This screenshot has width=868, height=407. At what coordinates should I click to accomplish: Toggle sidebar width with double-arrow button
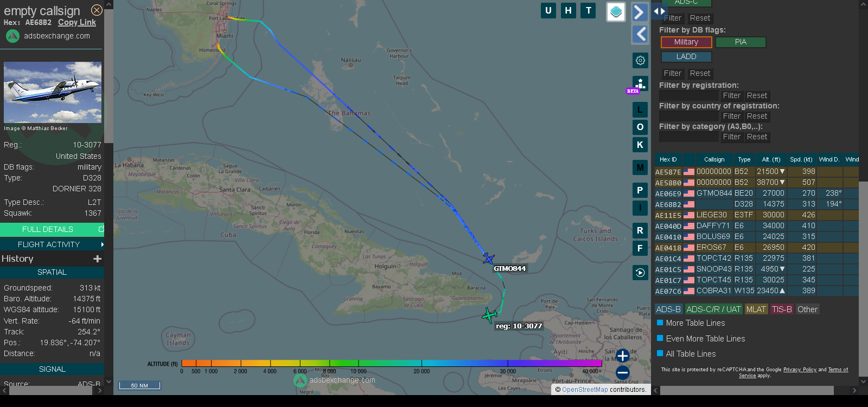tap(659, 11)
